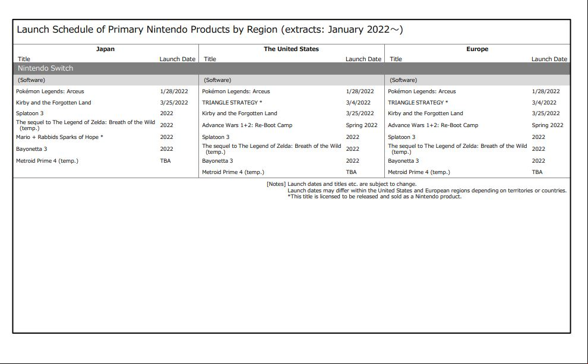Select Europe's '3/4/2022' launch date
The height and width of the screenshot is (364, 588).
[544, 103]
